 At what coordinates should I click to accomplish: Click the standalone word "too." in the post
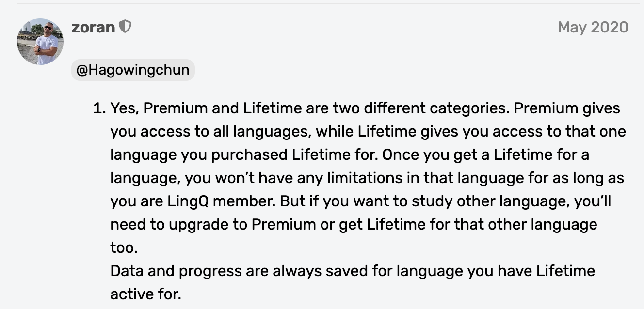pos(124,247)
